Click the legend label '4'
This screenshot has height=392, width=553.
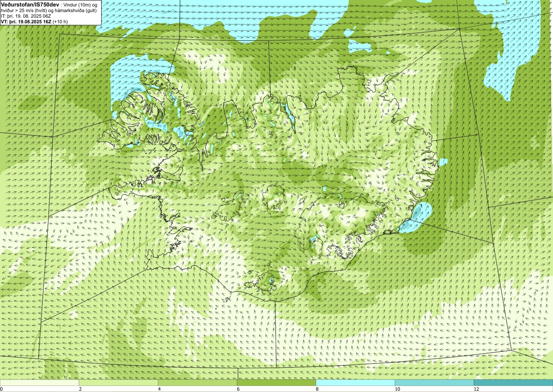pos(159,389)
